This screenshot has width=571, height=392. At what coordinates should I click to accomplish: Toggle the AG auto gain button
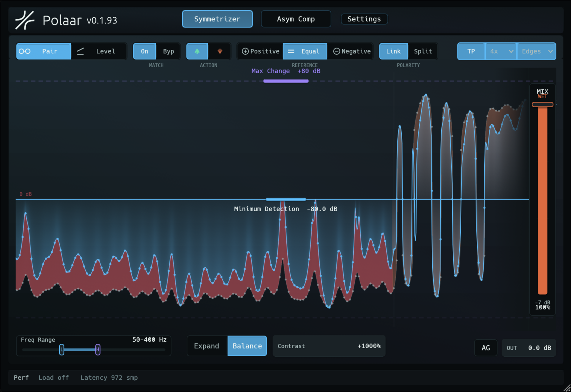[486, 348]
